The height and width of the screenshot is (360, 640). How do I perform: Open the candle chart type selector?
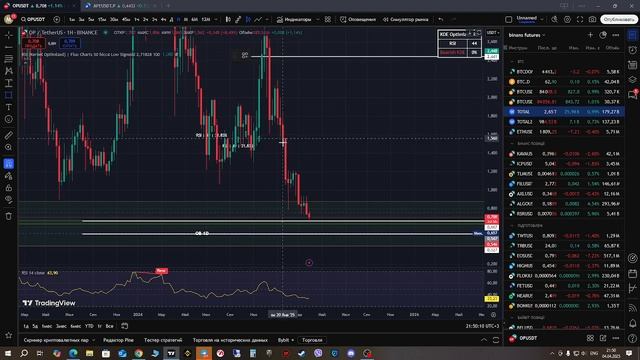click(228, 19)
